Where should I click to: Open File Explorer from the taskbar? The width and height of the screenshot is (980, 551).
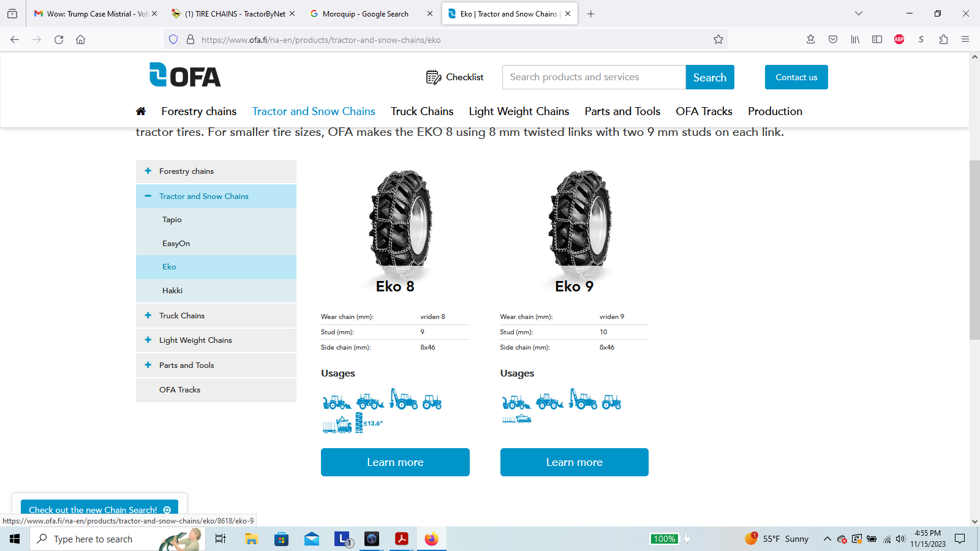click(x=251, y=539)
